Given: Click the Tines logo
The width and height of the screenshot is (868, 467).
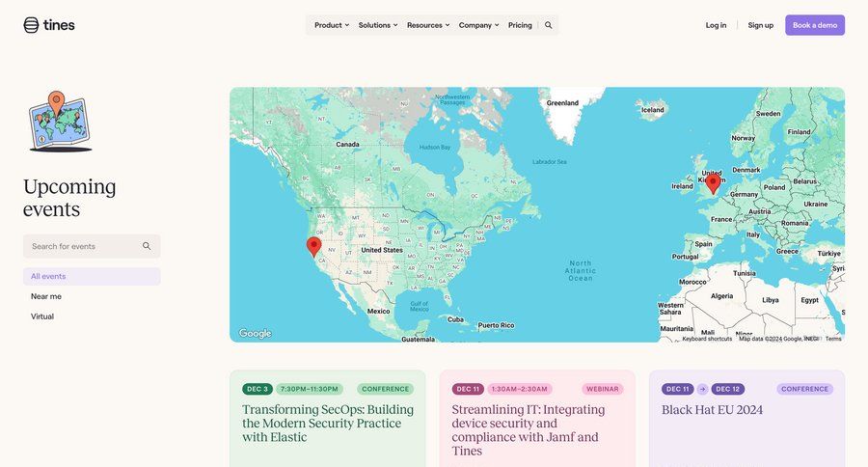Looking at the screenshot, I should click(49, 25).
